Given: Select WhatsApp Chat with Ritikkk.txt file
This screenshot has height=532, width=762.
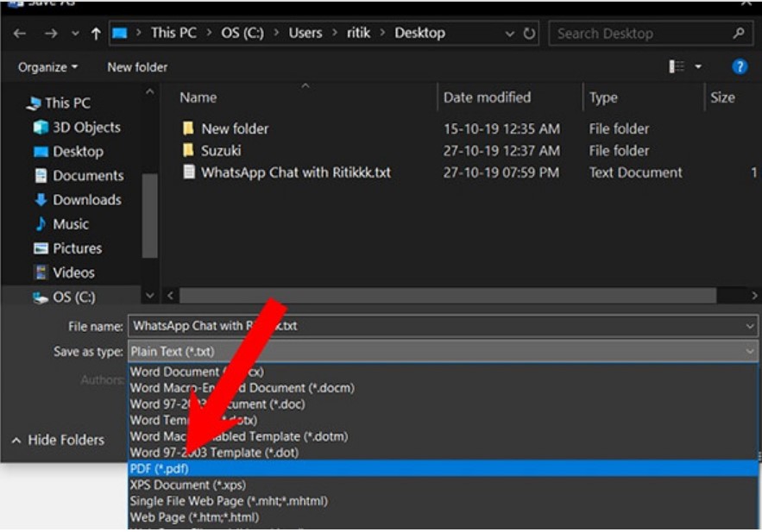Looking at the screenshot, I should (295, 172).
